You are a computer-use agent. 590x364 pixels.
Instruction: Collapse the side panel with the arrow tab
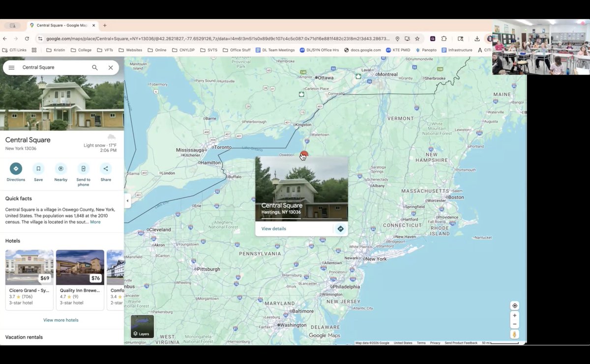127,200
